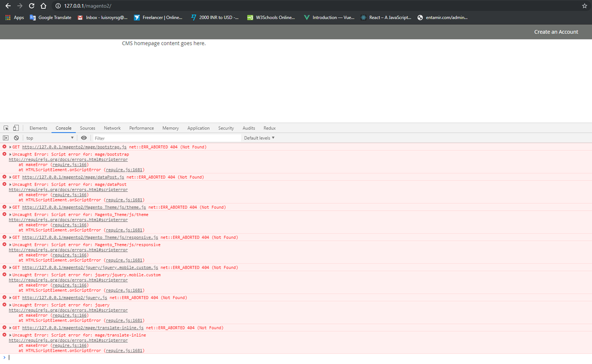Toggle the device toolbar icon
592x364 pixels.
tap(16, 128)
